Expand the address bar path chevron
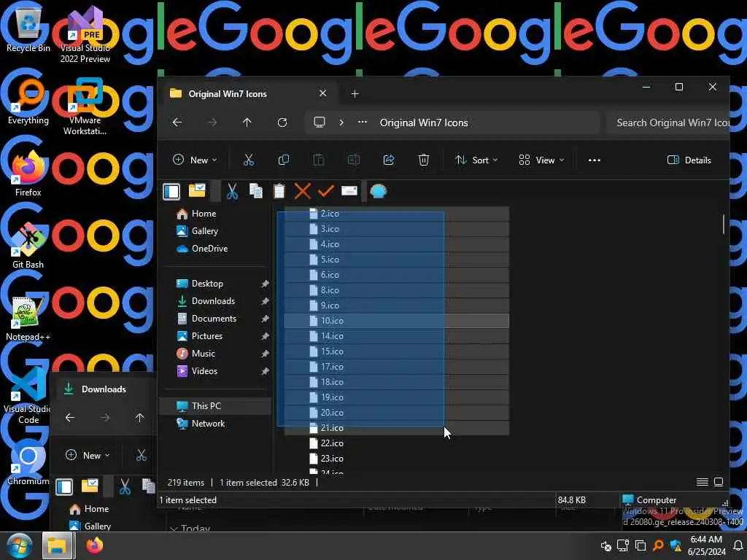Viewport: 747px width, 560px height. pyautogui.click(x=341, y=122)
